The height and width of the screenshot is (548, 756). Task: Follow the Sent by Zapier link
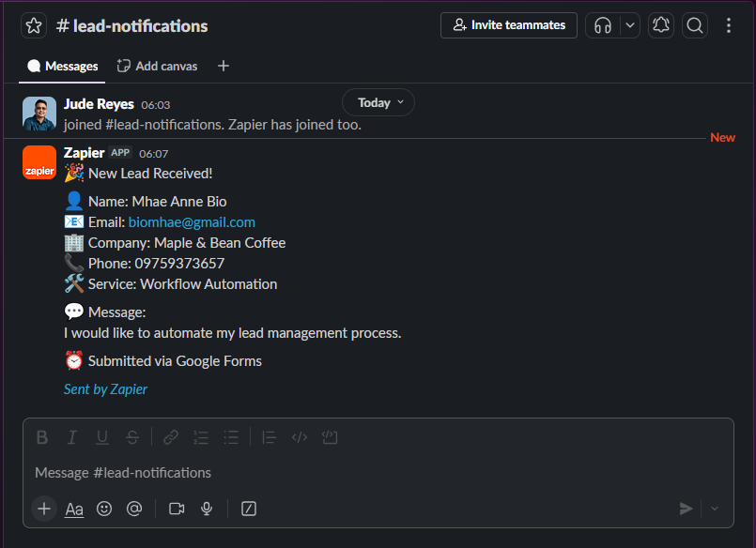105,389
